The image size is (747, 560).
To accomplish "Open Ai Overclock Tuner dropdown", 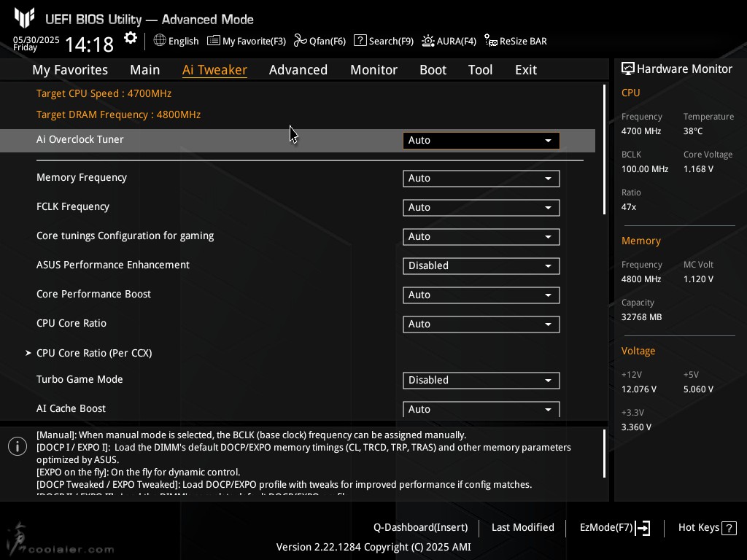I will (x=481, y=141).
